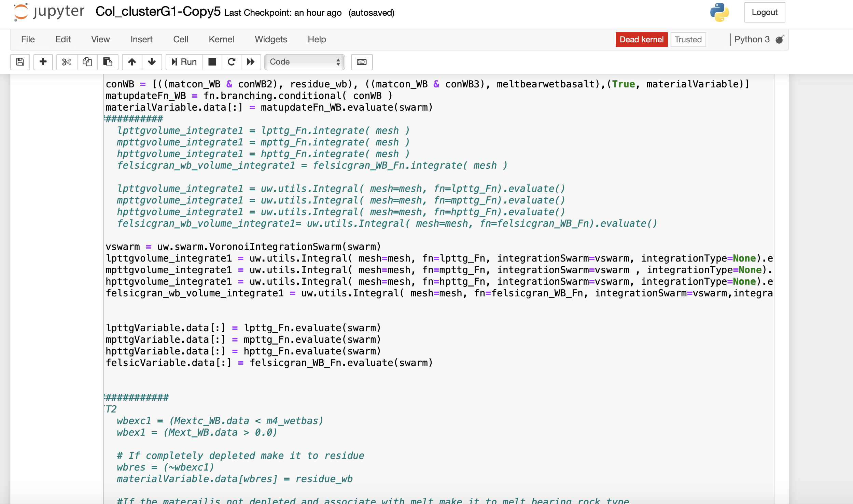Open the command palette keyboard icon
This screenshot has width=853, height=504.
pyautogui.click(x=361, y=62)
